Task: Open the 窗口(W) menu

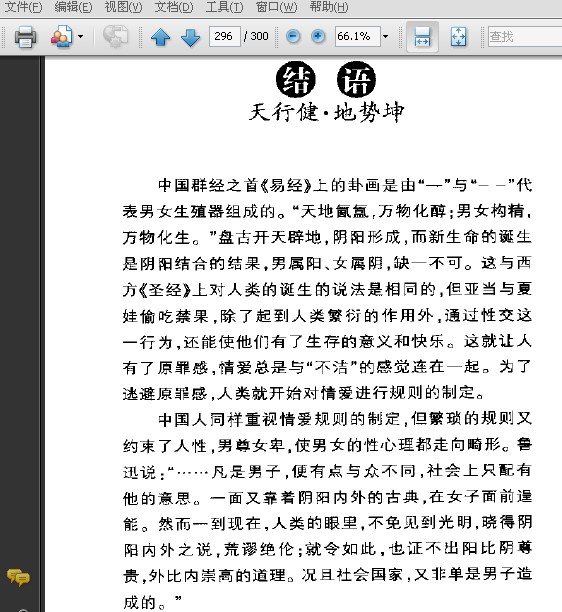Action: tap(276, 7)
